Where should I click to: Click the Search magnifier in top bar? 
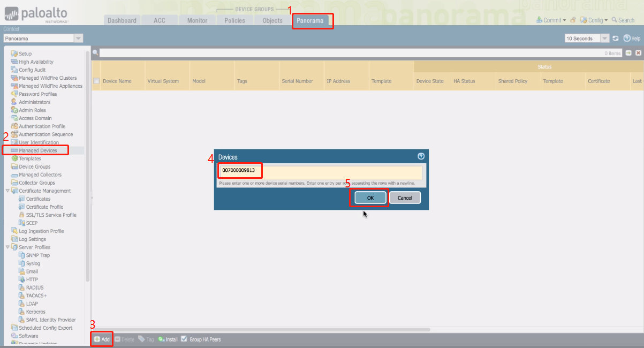615,20
